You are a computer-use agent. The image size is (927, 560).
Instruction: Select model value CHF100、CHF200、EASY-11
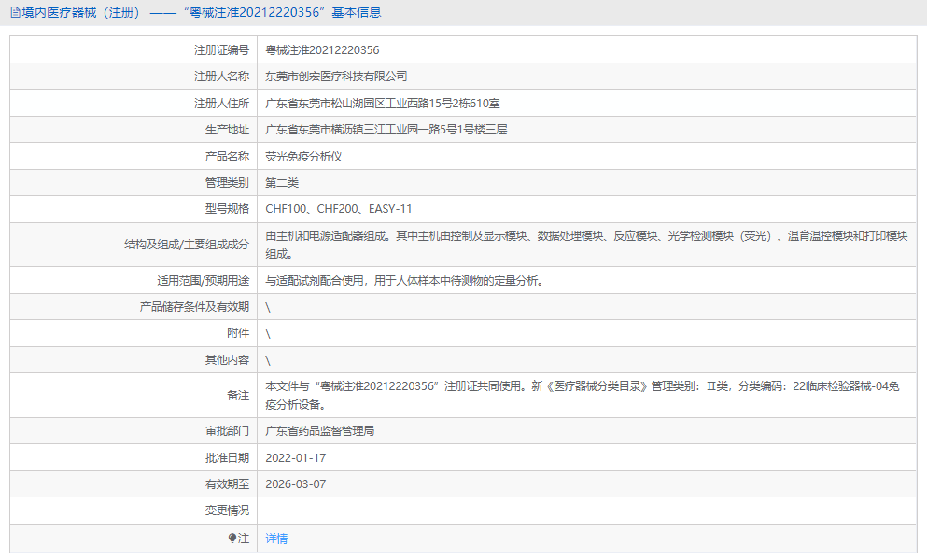340,208
